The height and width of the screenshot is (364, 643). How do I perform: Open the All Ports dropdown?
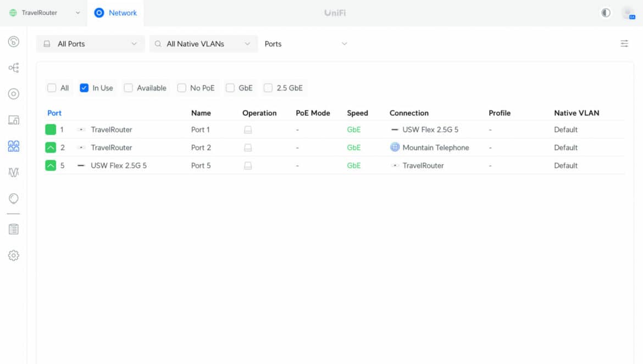click(90, 44)
